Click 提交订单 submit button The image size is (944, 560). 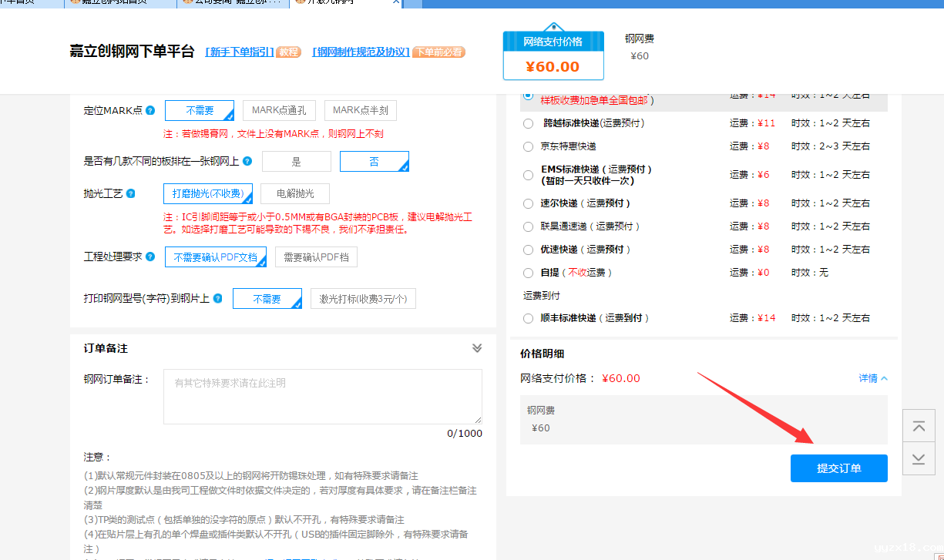coord(838,468)
